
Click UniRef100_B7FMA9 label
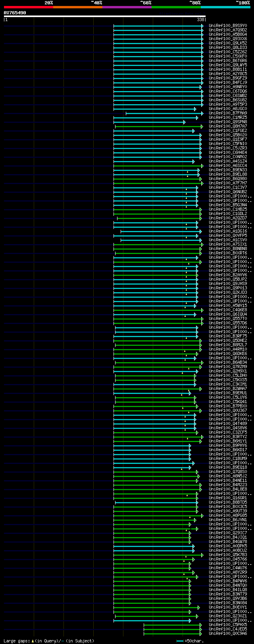[228, 113]
